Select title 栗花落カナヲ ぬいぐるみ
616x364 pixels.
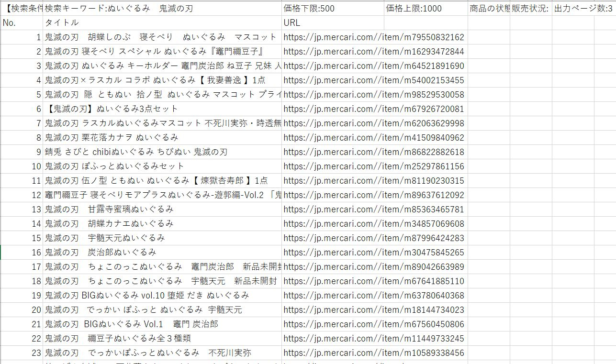click(x=162, y=137)
